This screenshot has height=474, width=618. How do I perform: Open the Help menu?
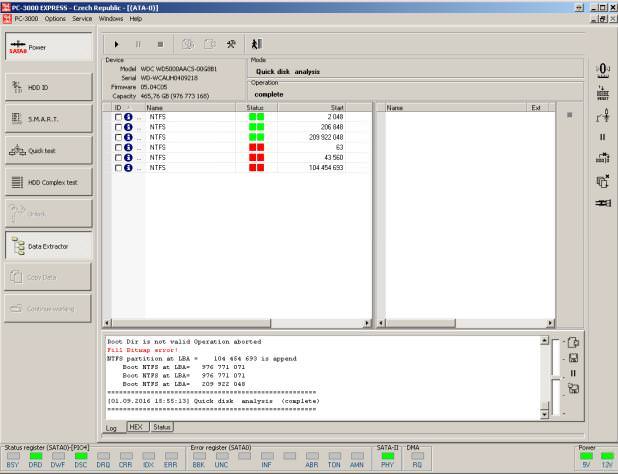(x=136, y=19)
